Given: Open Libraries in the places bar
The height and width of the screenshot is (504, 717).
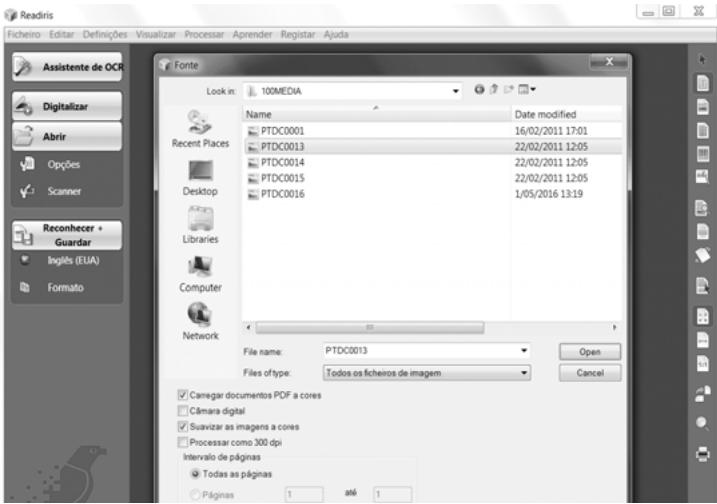Looking at the screenshot, I should [200, 225].
